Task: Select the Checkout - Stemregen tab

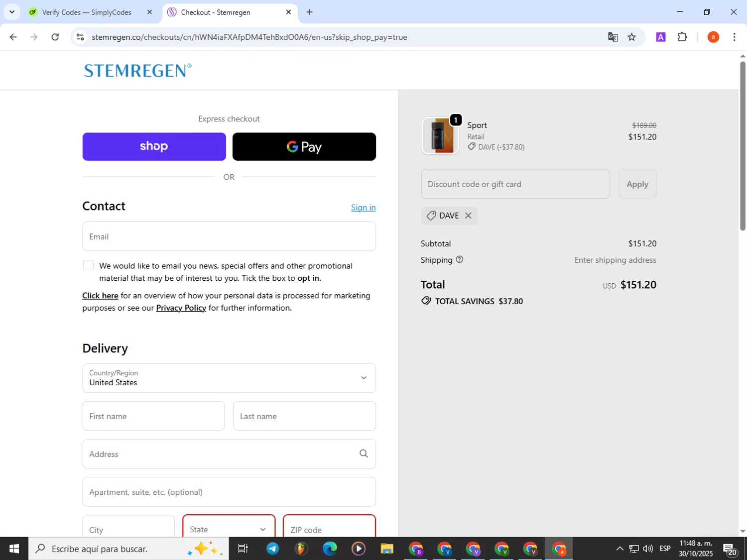Action: click(x=216, y=12)
